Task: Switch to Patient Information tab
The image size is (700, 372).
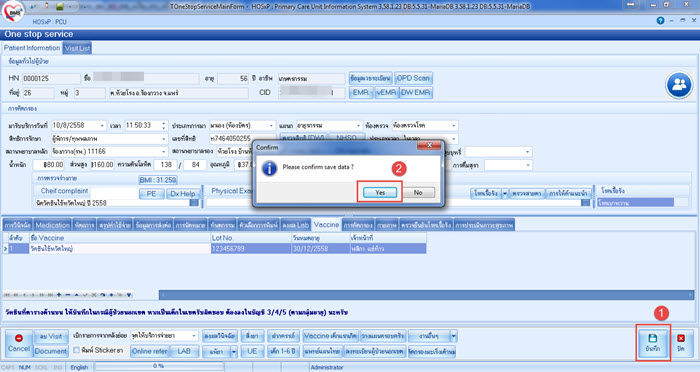Action: point(32,48)
